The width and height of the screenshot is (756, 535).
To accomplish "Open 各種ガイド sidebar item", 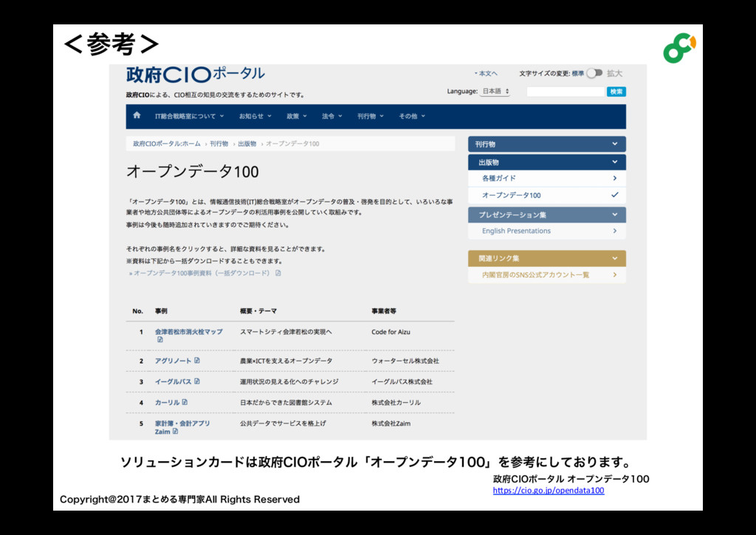I will click(x=547, y=178).
